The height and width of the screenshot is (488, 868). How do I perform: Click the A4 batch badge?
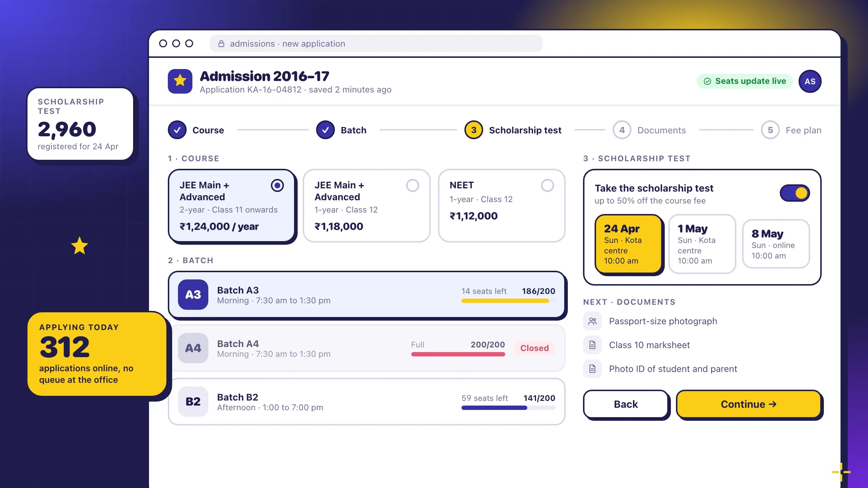[193, 348]
